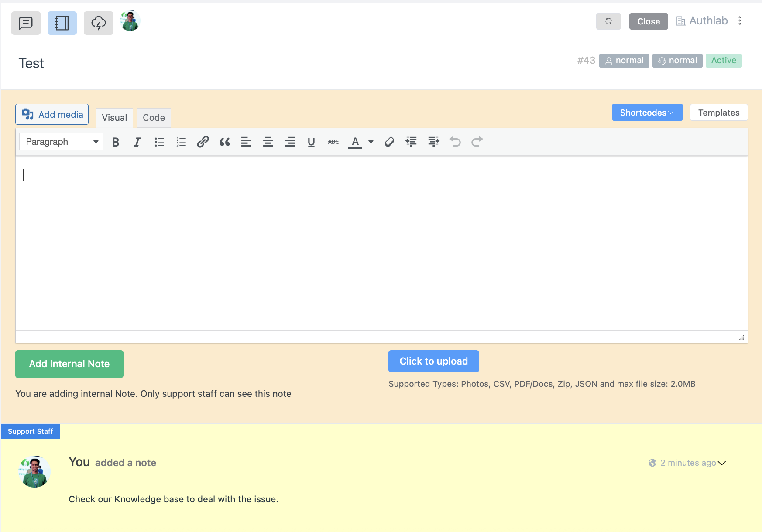
Task: Open the Shortcodes dropdown
Action: [x=647, y=113]
